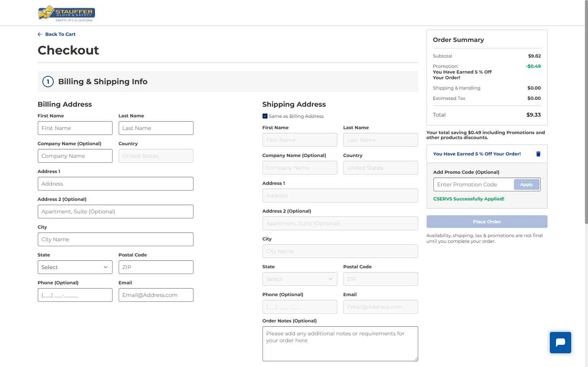This screenshot has width=588, height=367.
Task: Click the Back To Cart link
Action: point(60,34)
